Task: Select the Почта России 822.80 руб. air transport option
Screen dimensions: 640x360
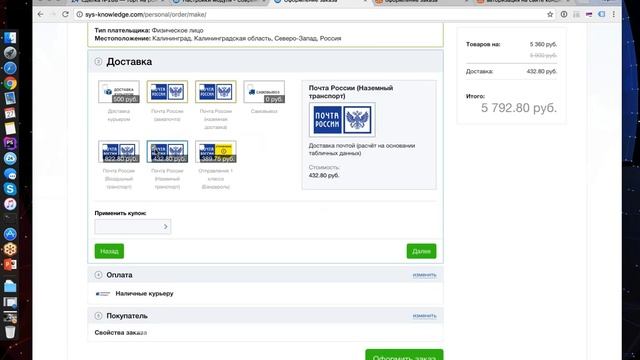Action: point(119,151)
